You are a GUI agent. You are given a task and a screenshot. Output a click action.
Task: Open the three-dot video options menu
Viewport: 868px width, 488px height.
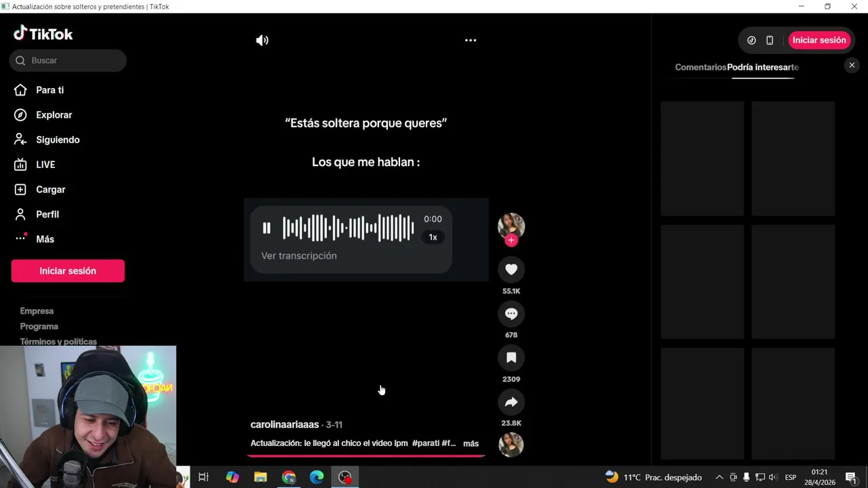tap(471, 40)
